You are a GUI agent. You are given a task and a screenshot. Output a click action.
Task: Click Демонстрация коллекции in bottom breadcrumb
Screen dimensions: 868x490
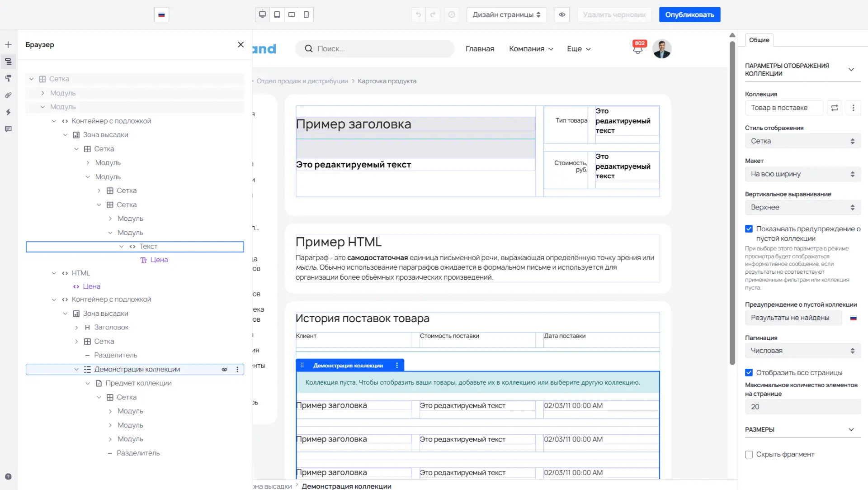(346, 486)
